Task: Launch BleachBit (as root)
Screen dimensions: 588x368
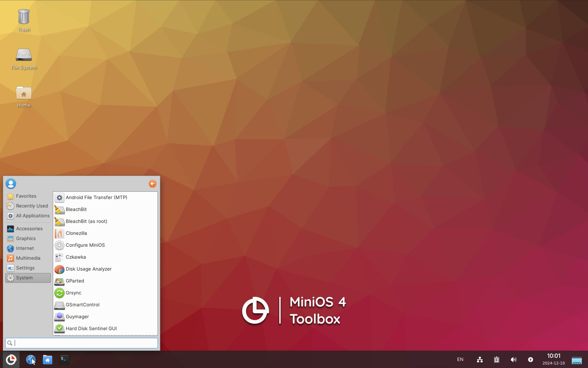Action: (x=105, y=221)
